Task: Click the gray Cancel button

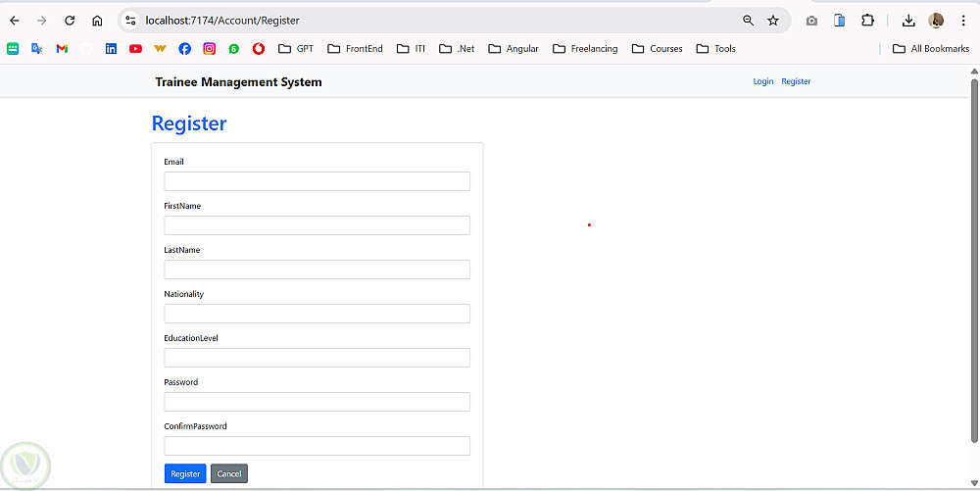Action: coord(229,473)
